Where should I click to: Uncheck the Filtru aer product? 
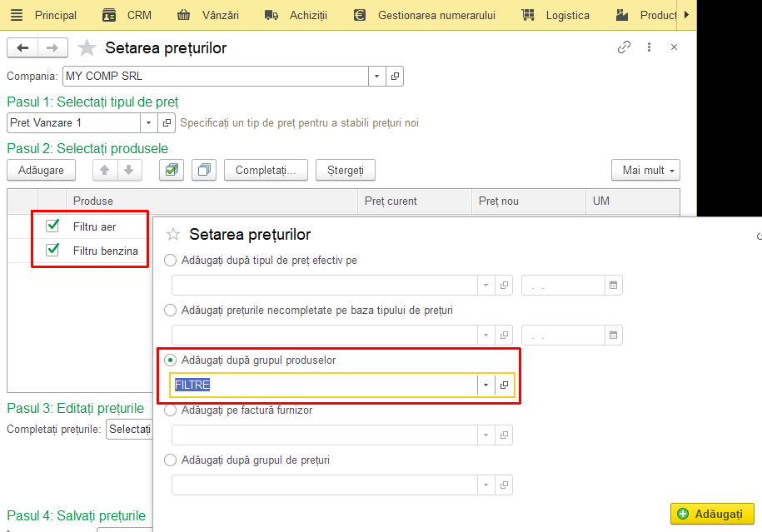point(52,226)
